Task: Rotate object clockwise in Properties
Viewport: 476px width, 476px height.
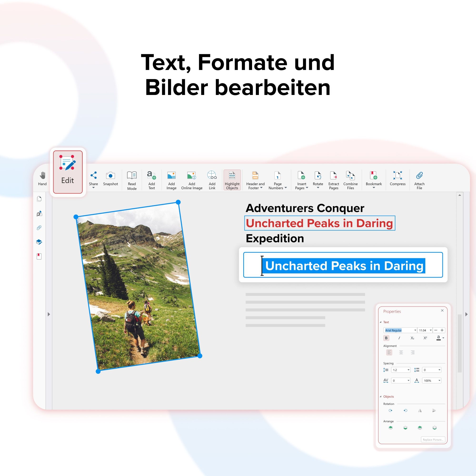Action: (x=390, y=411)
